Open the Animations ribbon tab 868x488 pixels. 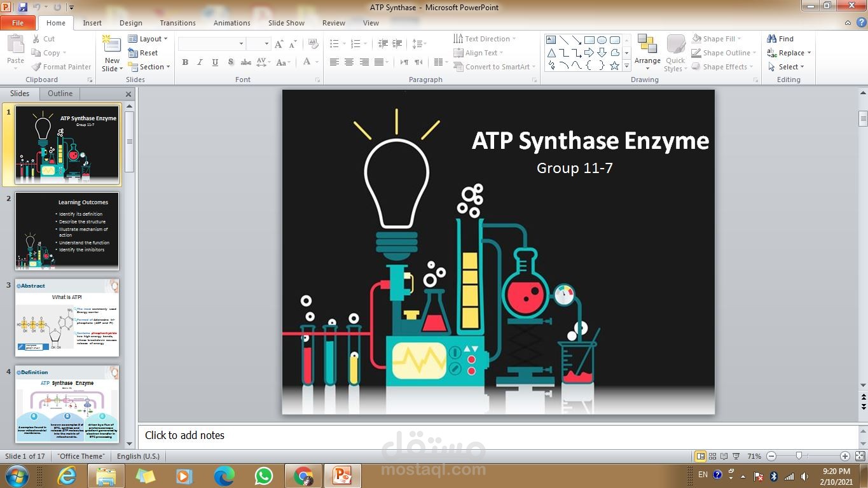click(x=231, y=23)
